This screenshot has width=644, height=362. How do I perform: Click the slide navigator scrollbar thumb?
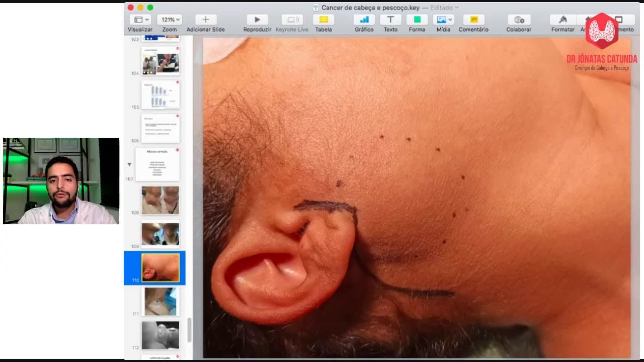(190, 330)
